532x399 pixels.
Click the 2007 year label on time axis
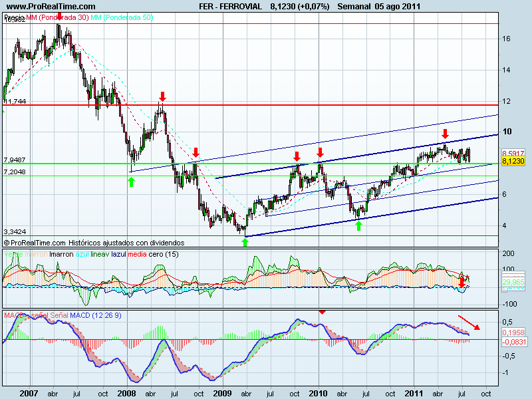pyautogui.click(x=29, y=394)
